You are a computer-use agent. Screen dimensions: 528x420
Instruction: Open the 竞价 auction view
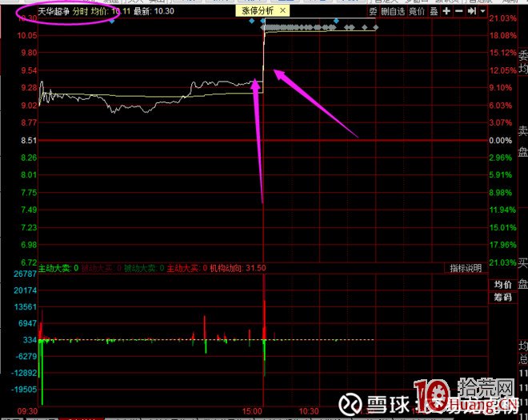click(x=417, y=11)
